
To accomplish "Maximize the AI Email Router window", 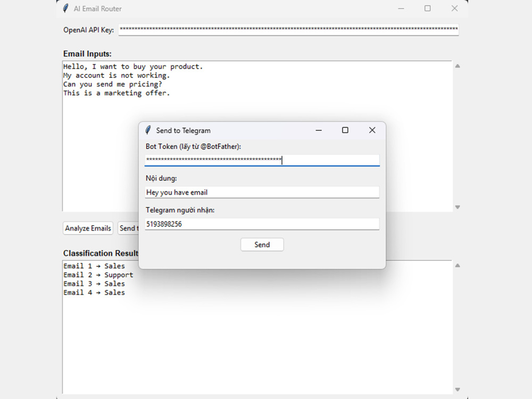I will tap(428, 9).
